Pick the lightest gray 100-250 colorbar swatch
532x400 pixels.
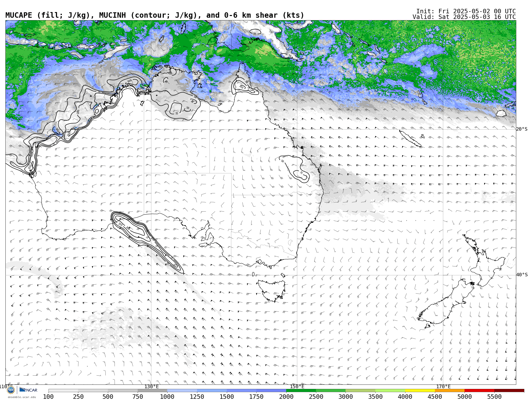tap(63, 391)
